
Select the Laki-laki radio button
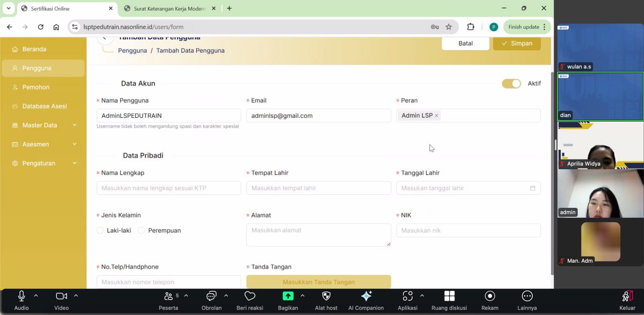pyautogui.click(x=100, y=230)
